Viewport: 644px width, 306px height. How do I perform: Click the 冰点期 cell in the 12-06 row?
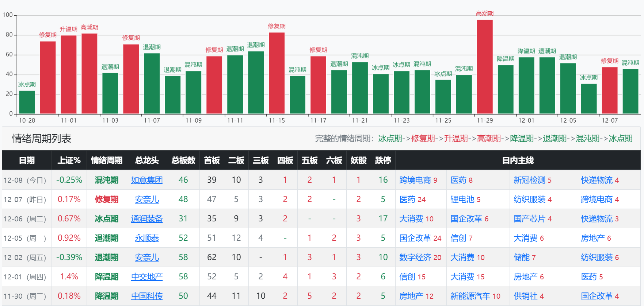pos(107,219)
